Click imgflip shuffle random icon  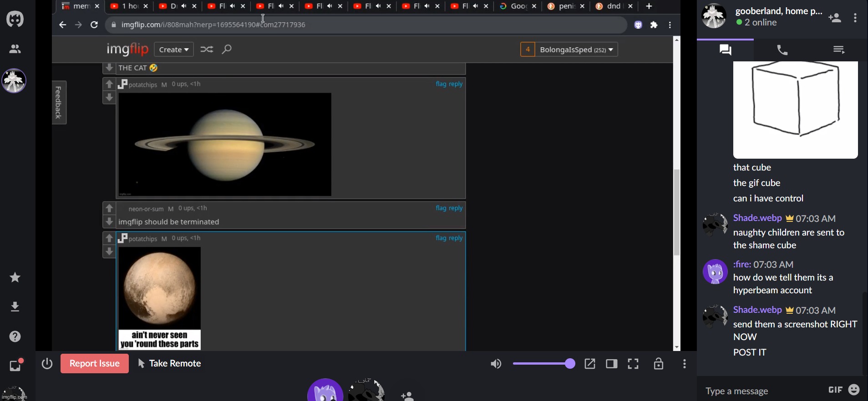(207, 49)
